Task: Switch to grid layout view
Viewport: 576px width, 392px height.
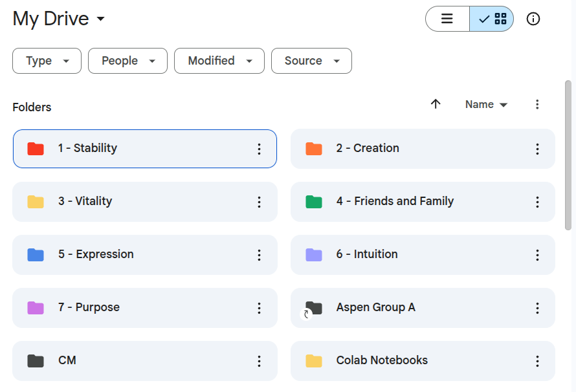Action: click(x=492, y=19)
